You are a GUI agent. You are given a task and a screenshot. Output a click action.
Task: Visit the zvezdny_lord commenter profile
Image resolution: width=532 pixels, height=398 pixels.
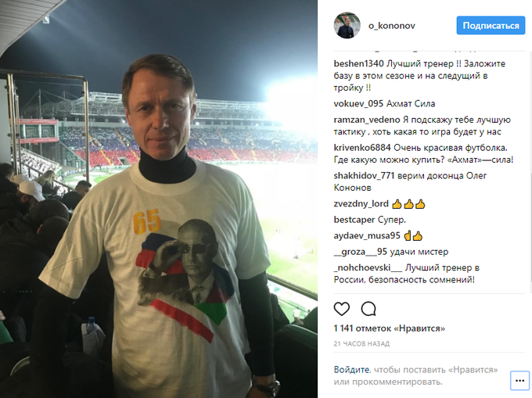360,204
